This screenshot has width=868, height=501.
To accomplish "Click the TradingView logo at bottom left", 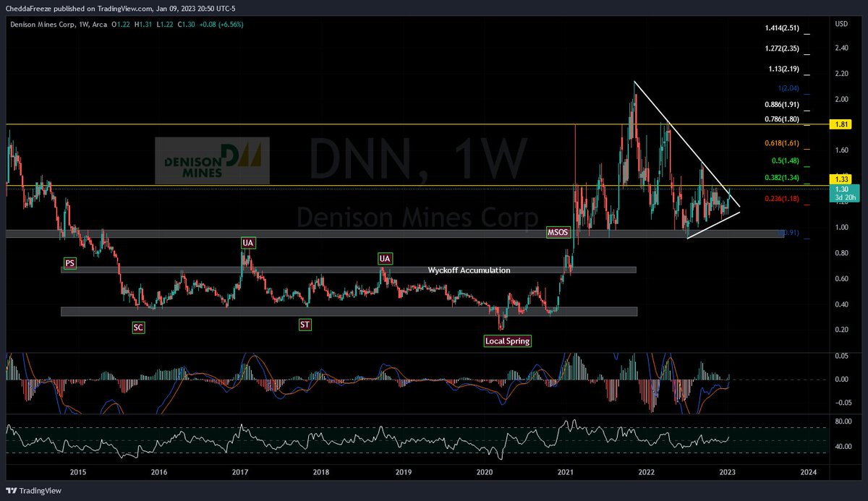I will click(34, 491).
